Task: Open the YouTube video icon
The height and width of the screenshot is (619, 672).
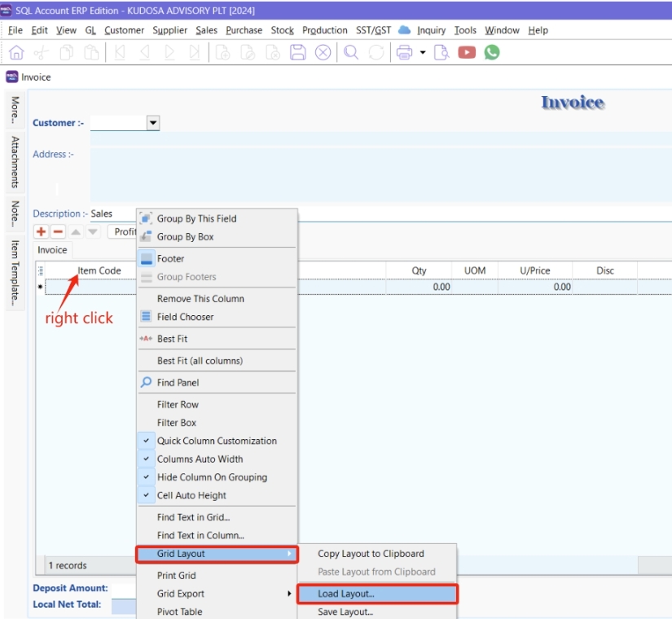Action: (467, 52)
